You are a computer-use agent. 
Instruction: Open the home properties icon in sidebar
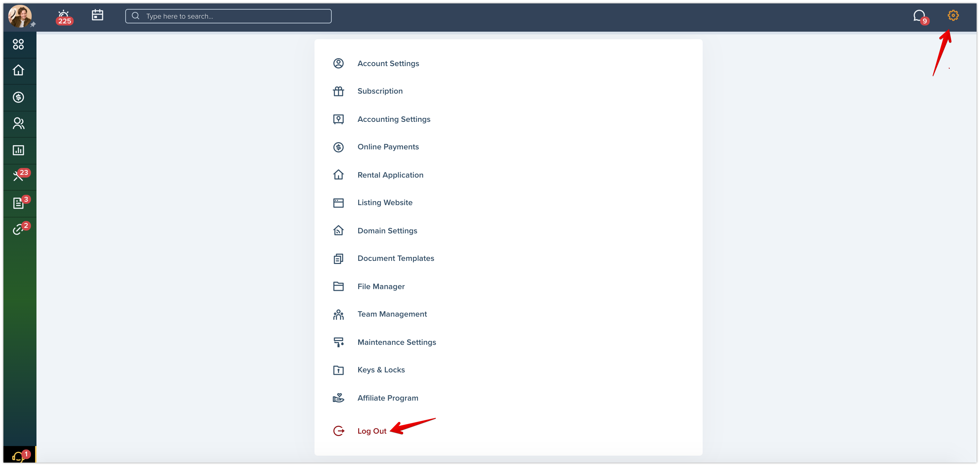(x=18, y=70)
